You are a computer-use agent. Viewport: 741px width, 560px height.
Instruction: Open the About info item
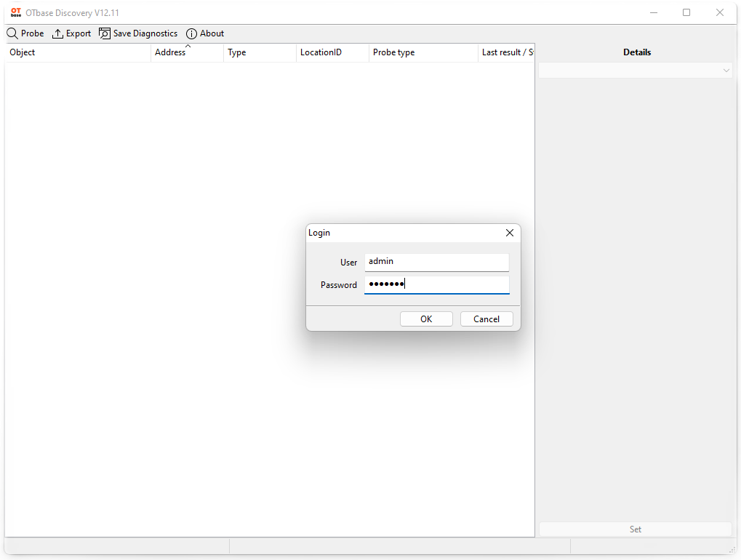click(x=205, y=33)
